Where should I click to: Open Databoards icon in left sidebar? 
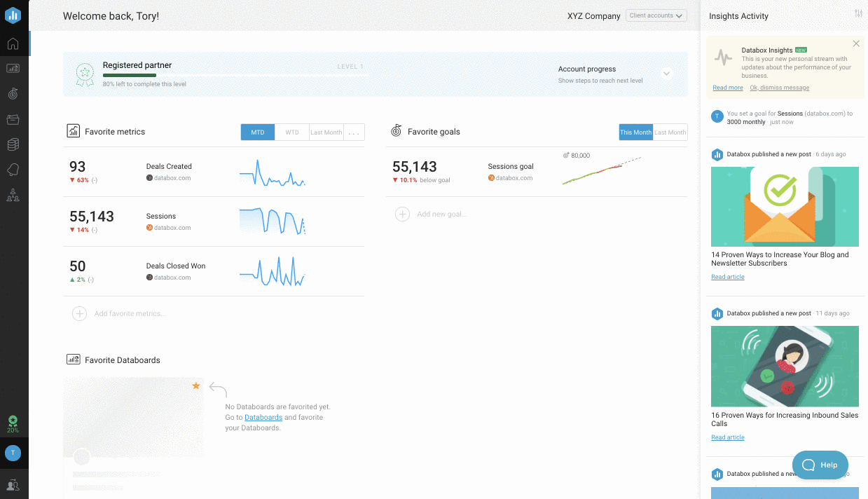[x=13, y=69]
